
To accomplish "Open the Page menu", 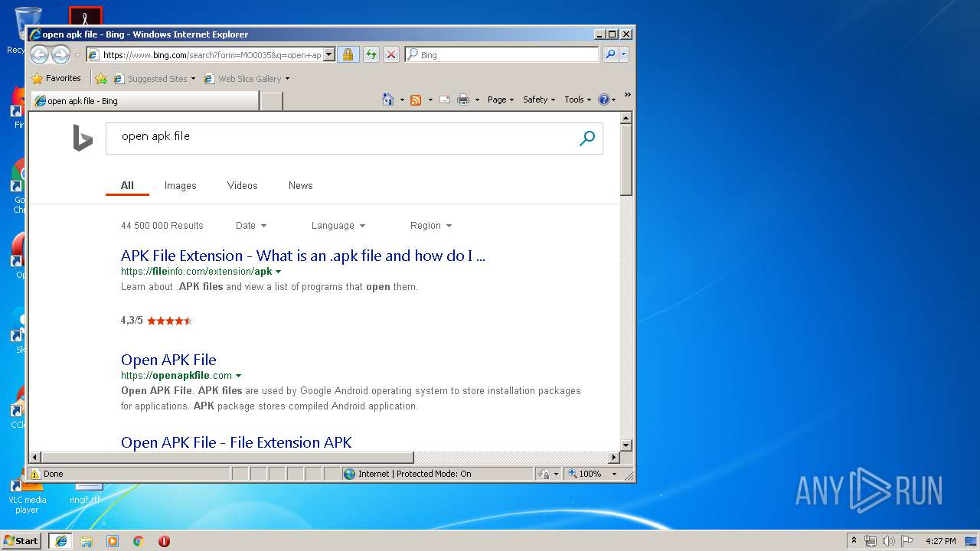I will [x=501, y=99].
